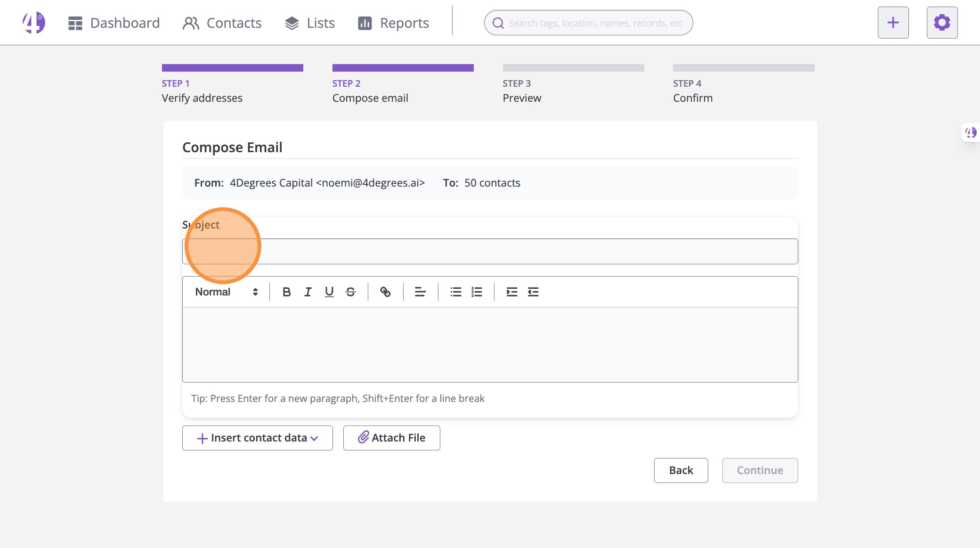Toggle underline formatting

pyautogui.click(x=329, y=292)
